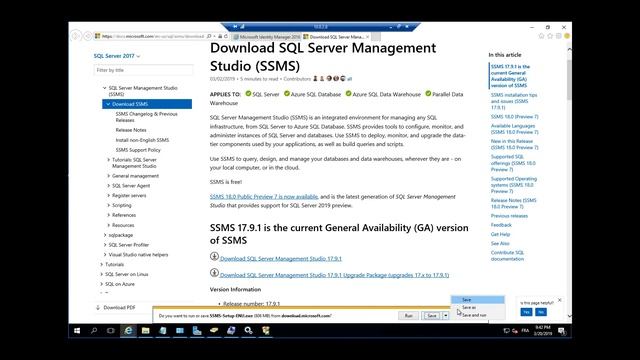Screen dimensions: 640x360
Task: Click the browser address bar URL
Action: 153,36
